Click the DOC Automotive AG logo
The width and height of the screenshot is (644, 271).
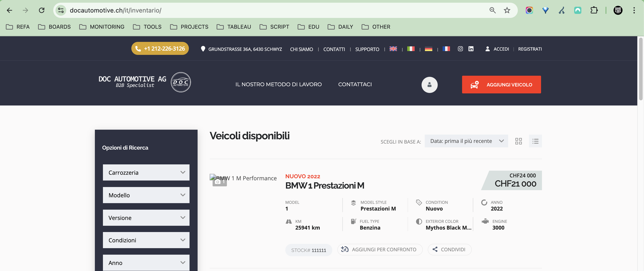(145, 82)
